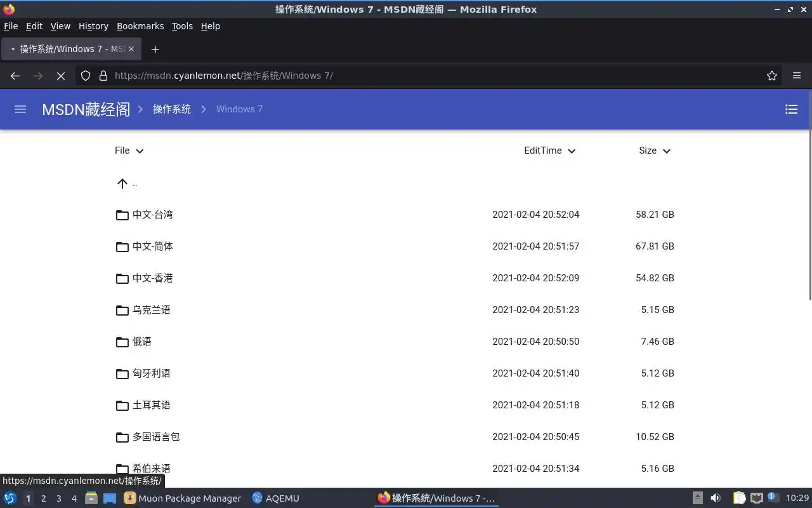Image resolution: width=812 pixels, height=508 pixels.
Task: Open the file manager taskbar icon
Action: [91, 498]
